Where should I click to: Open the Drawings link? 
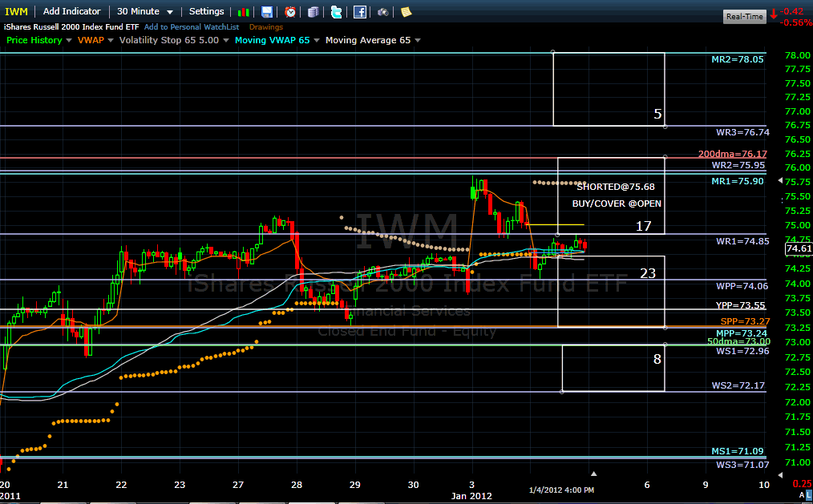[x=266, y=27]
